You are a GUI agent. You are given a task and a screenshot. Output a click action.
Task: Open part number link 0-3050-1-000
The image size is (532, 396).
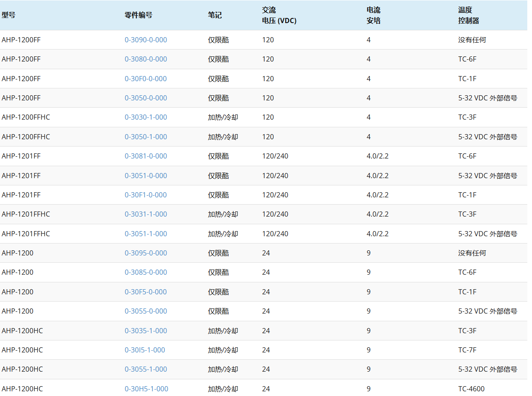click(x=146, y=137)
